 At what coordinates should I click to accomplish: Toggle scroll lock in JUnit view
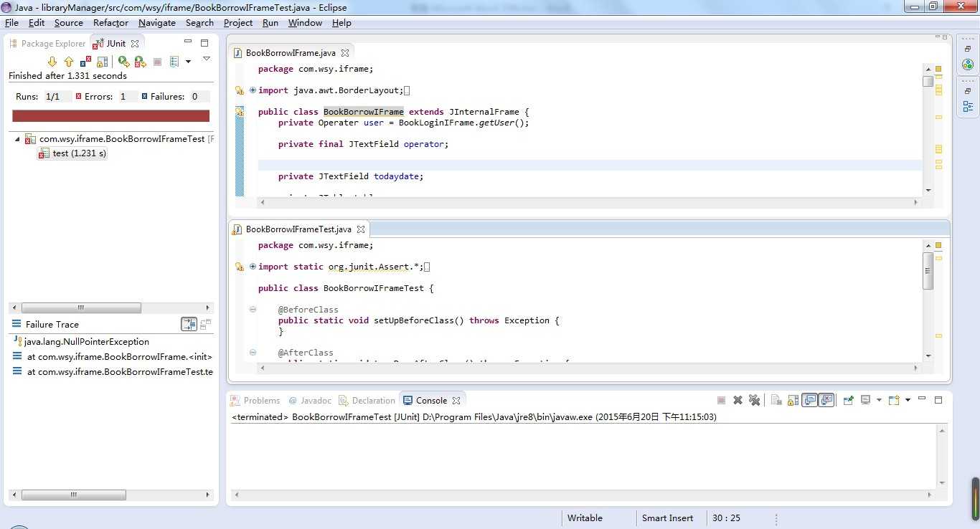tap(103, 62)
